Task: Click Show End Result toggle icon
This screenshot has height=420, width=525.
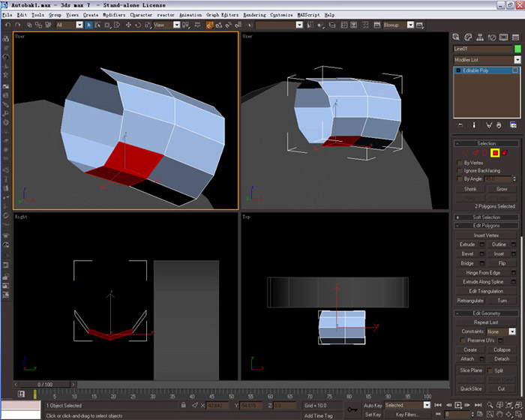Action: click(474, 125)
